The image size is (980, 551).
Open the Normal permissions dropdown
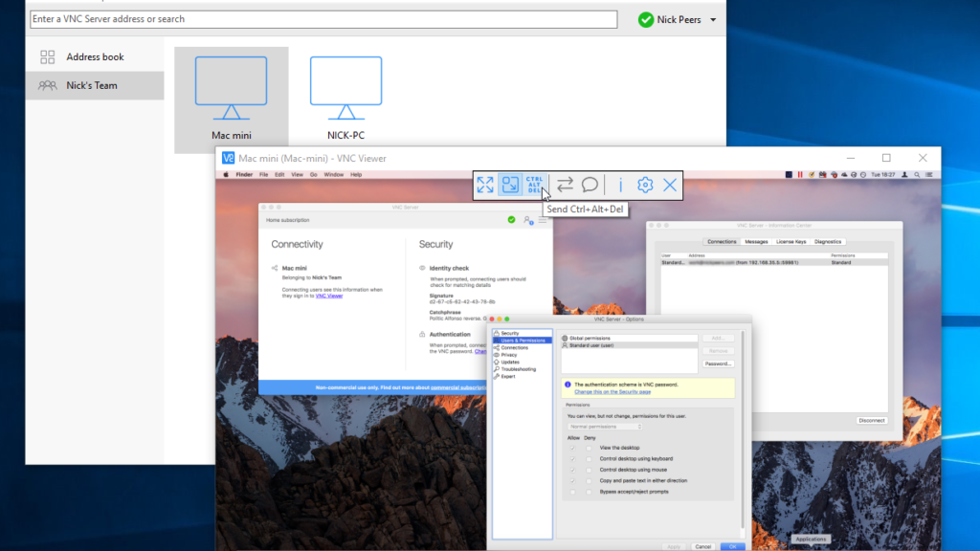(x=605, y=426)
